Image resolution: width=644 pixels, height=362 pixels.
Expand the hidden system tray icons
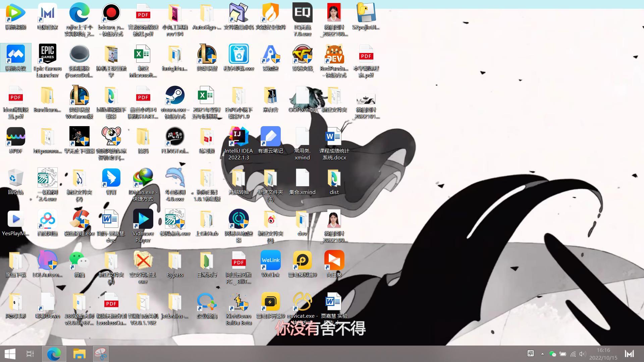[x=542, y=354]
